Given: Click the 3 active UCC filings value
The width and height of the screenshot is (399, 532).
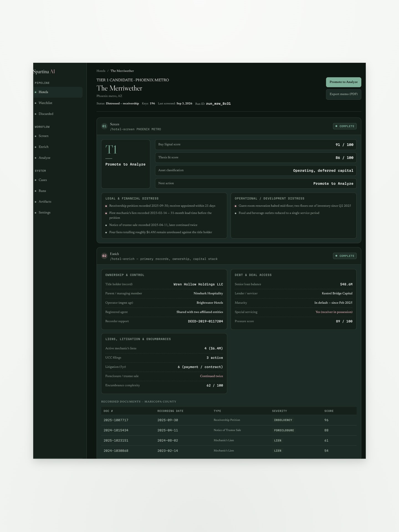Looking at the screenshot, I should tap(215, 358).
